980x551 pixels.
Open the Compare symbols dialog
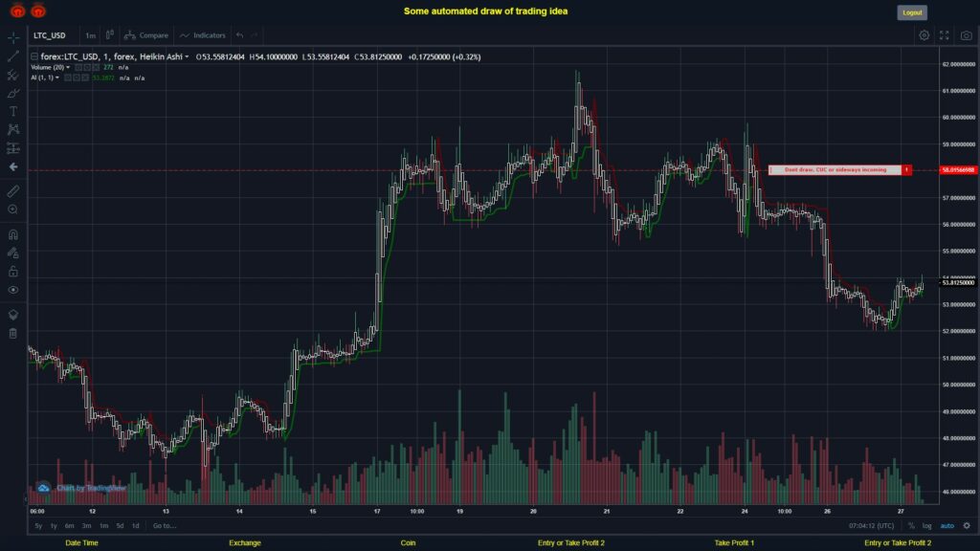pos(146,35)
